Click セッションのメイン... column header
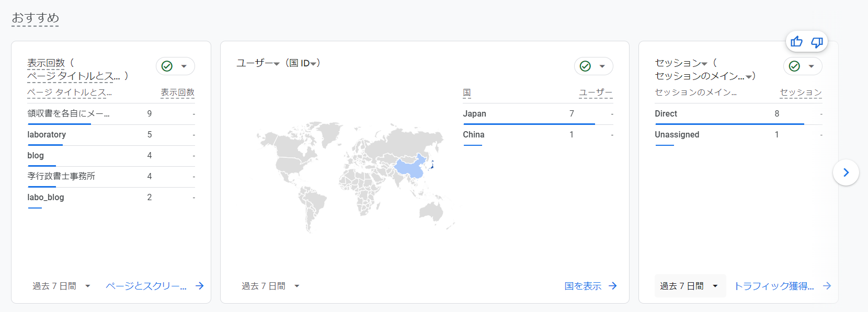The image size is (868, 312). click(696, 93)
